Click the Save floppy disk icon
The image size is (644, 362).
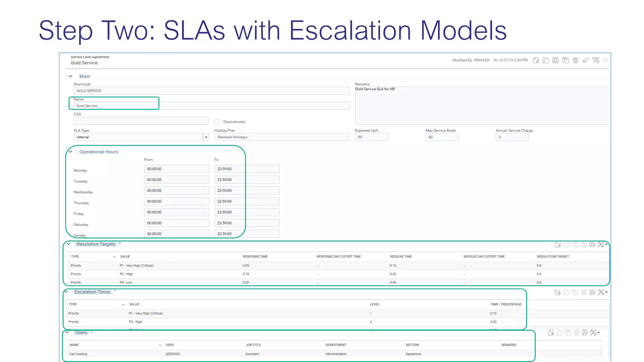pyautogui.click(x=556, y=60)
